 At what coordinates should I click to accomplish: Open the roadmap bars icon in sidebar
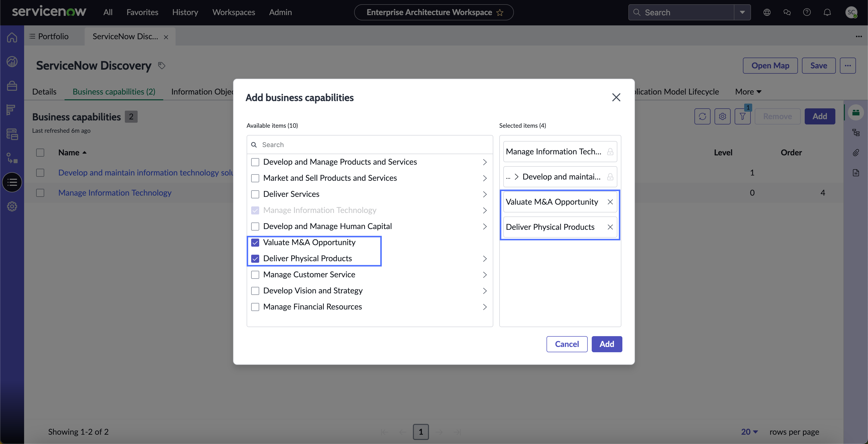11,110
